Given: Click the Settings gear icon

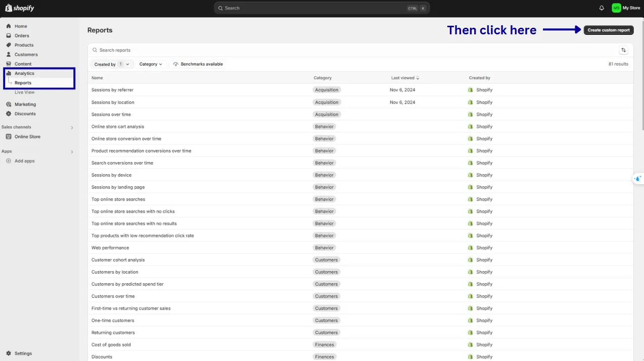Looking at the screenshot, I should click(x=9, y=353).
